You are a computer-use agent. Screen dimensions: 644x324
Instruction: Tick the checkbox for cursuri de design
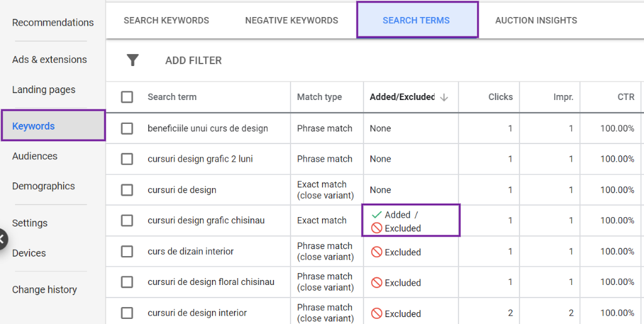(127, 190)
